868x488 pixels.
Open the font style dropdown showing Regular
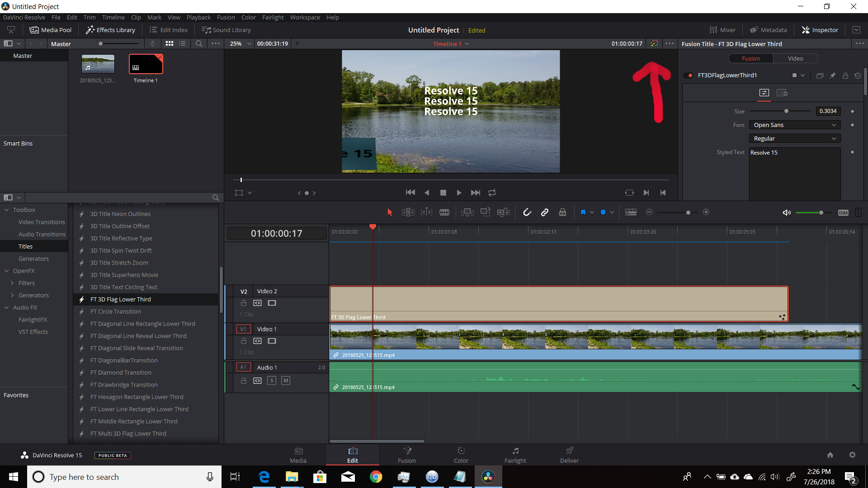(x=794, y=138)
